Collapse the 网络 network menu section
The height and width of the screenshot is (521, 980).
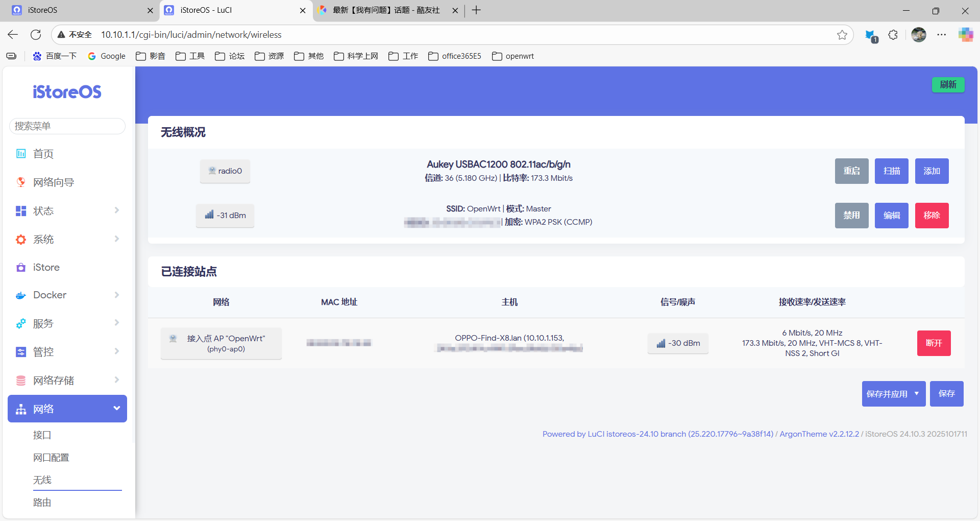click(117, 409)
